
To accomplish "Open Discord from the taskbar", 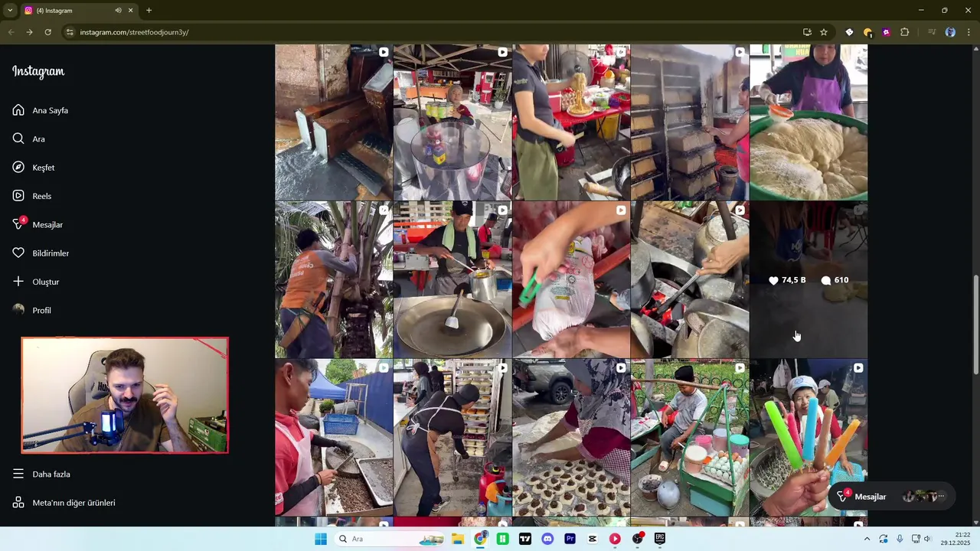I will tap(547, 539).
